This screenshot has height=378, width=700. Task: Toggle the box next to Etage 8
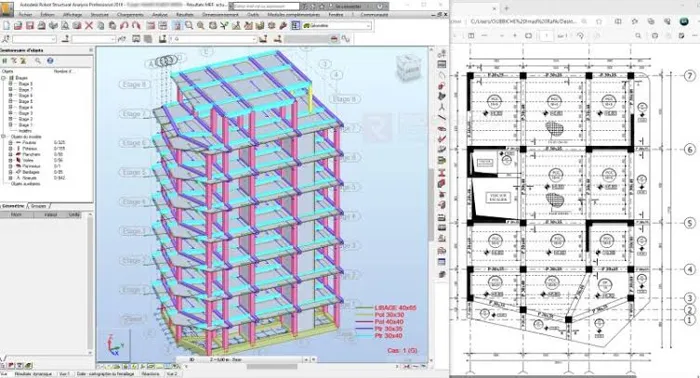pyautogui.click(x=11, y=84)
